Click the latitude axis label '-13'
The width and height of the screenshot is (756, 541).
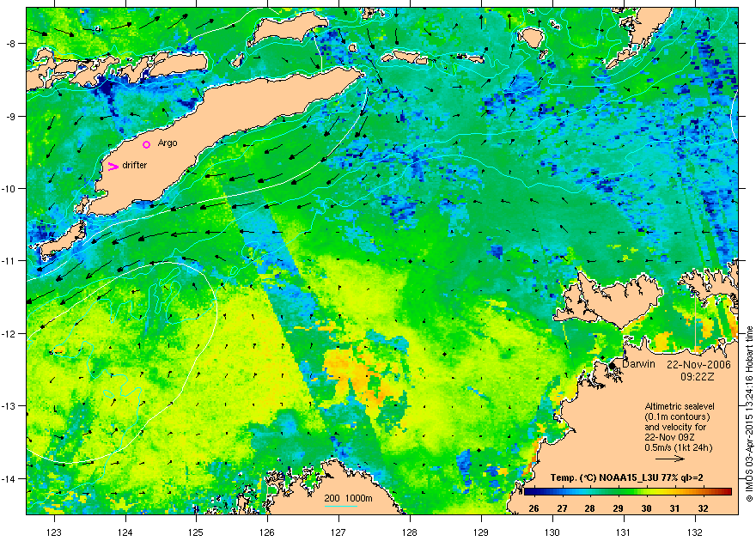pyautogui.click(x=9, y=405)
